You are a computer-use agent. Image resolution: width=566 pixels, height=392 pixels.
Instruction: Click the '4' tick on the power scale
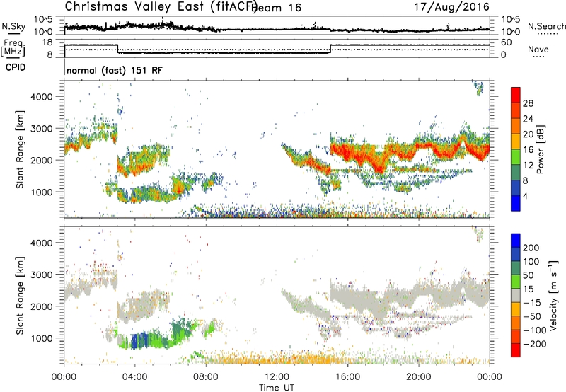pyautogui.click(x=526, y=196)
